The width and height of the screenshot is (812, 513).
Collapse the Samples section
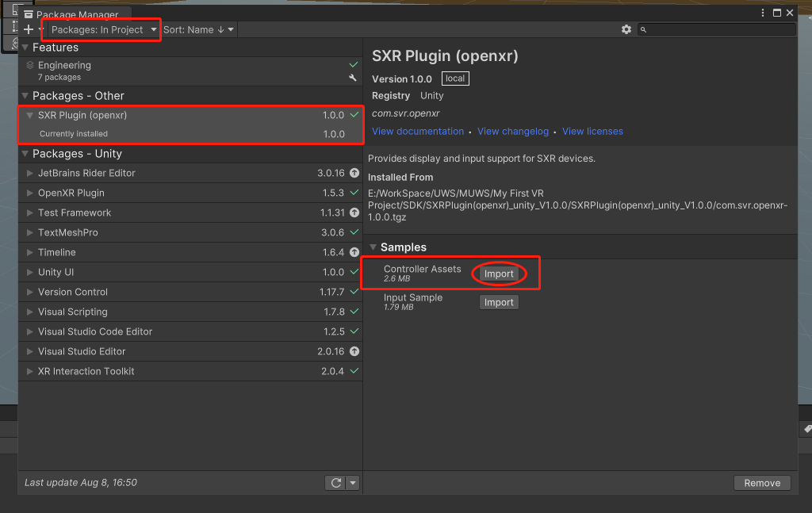(373, 247)
